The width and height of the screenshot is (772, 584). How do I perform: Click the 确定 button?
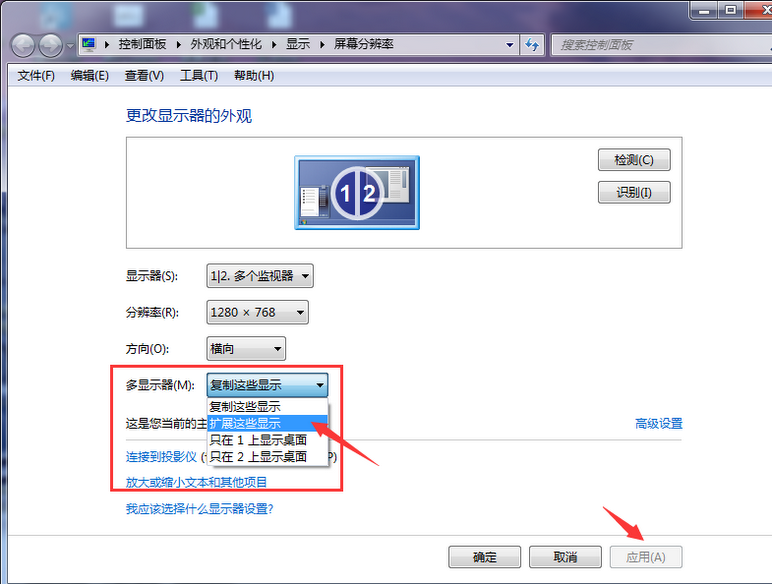tap(484, 557)
